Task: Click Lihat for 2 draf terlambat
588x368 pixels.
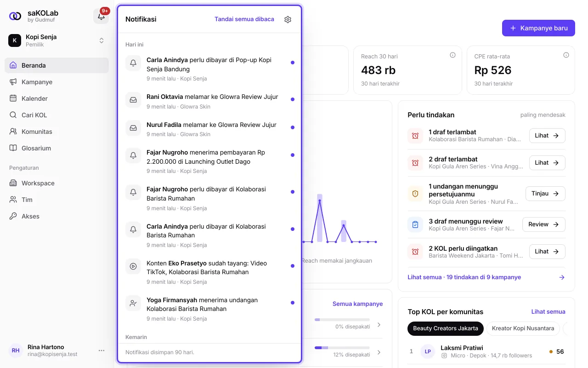Action: pos(547,163)
